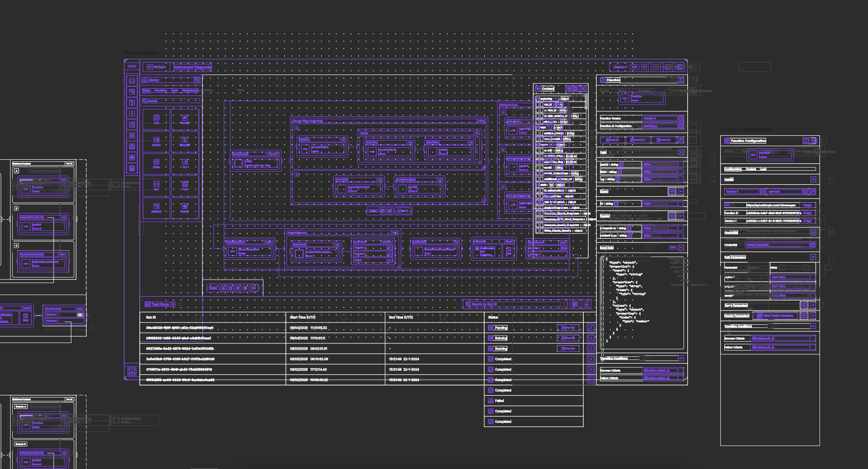The height and width of the screenshot is (469, 868).
Task: Open details arrow for the Pending run
Action: (591, 328)
